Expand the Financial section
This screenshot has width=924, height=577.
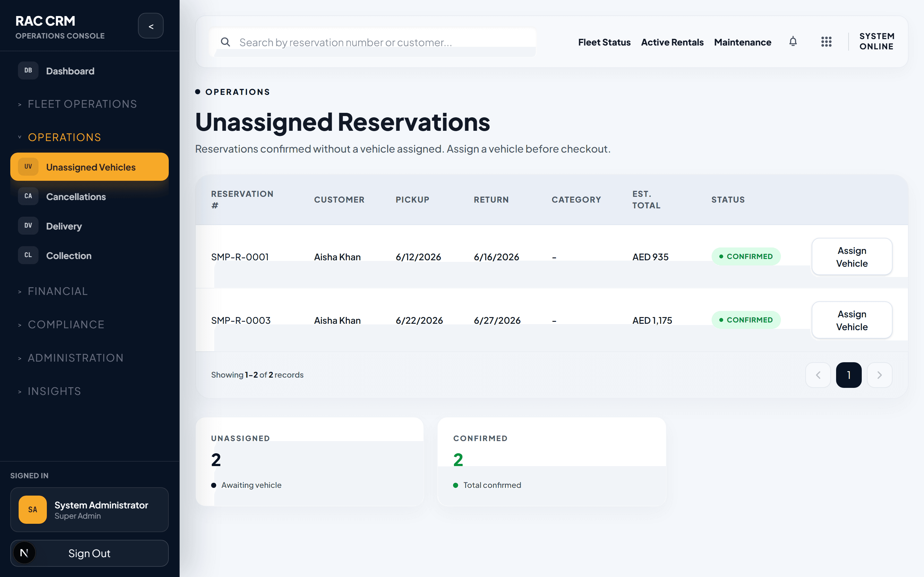[54, 291]
